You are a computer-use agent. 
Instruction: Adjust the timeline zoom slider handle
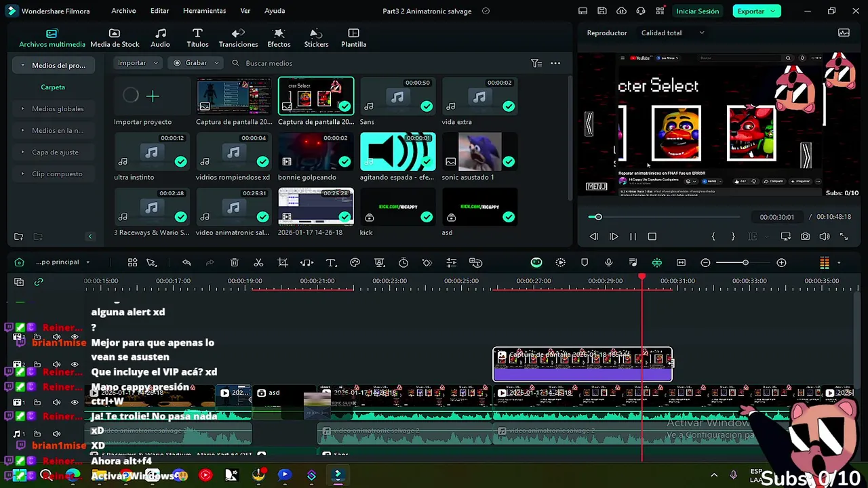tap(745, 263)
